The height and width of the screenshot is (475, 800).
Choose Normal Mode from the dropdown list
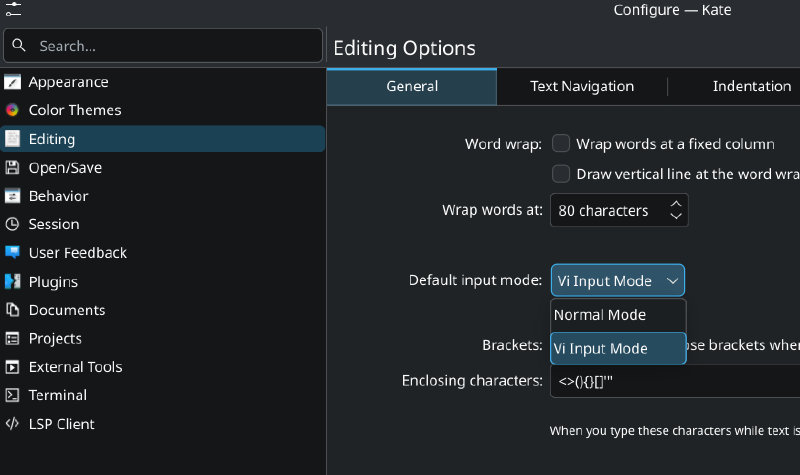pos(618,315)
